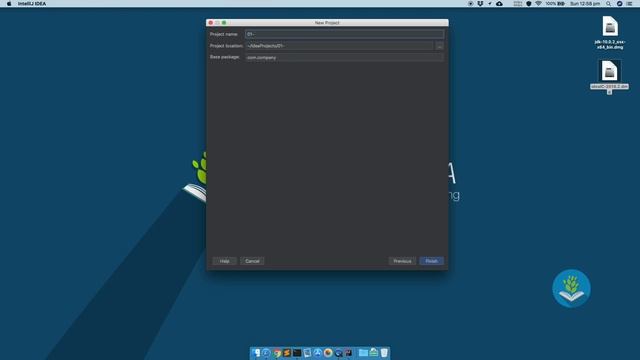
Task: Click the menu bar clock
Action: pyautogui.click(x=585, y=4)
